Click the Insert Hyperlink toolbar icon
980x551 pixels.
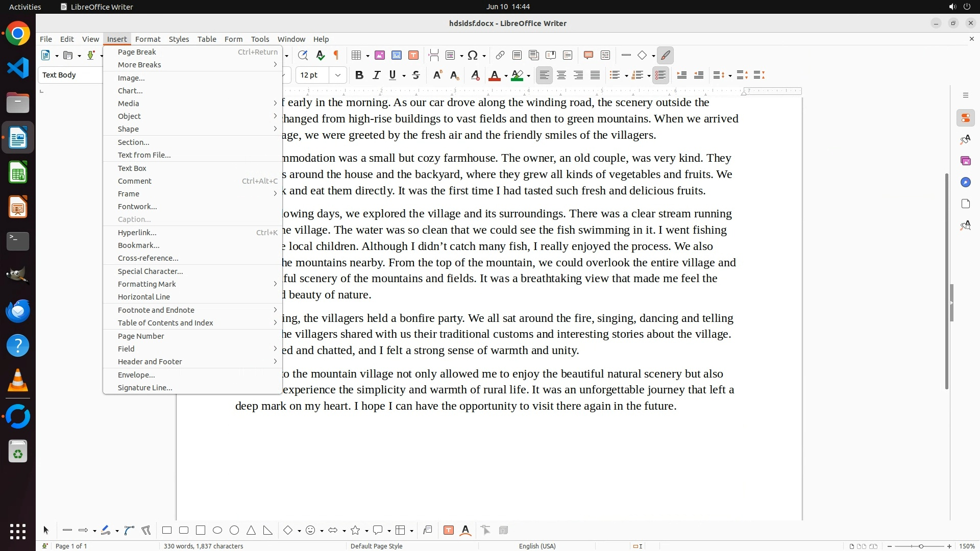point(500,55)
